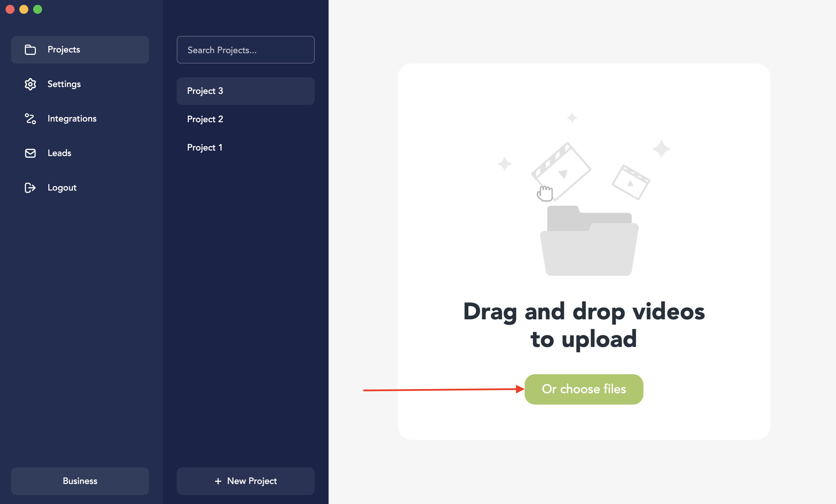Image resolution: width=836 pixels, height=504 pixels.
Task: Click the Projects folder icon
Action: point(30,50)
